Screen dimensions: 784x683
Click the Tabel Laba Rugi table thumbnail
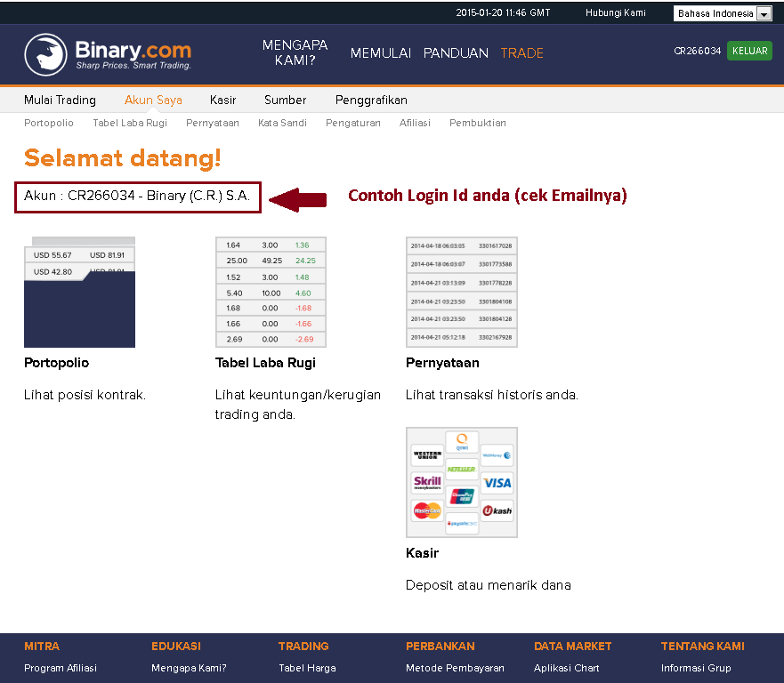(x=271, y=292)
